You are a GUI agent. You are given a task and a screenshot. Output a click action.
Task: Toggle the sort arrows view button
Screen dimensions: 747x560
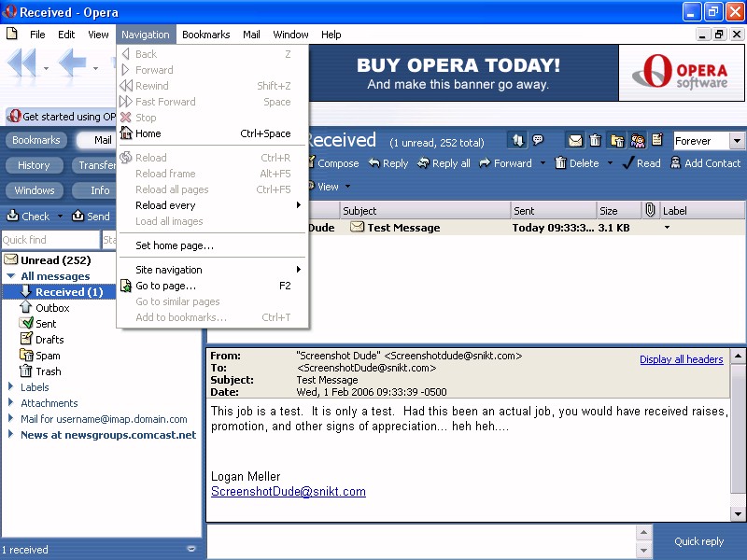518,140
